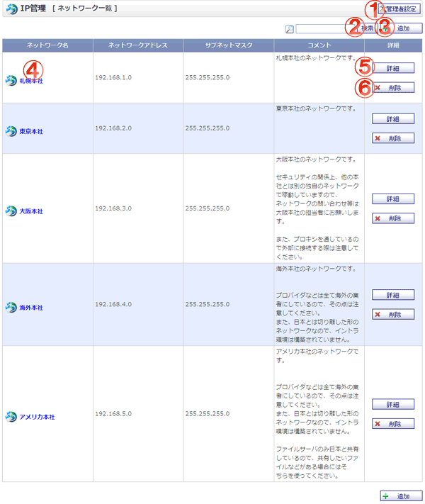Viewport: 425px width, 504px height.
Task: Click comment 東京本社のネットワークです。
Action: 317,108
